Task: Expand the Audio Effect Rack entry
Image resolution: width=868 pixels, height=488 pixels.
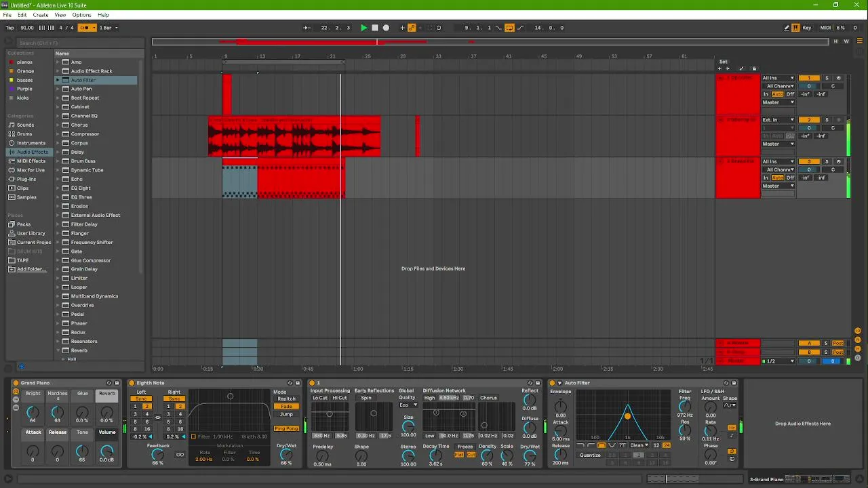Action: 57,71
